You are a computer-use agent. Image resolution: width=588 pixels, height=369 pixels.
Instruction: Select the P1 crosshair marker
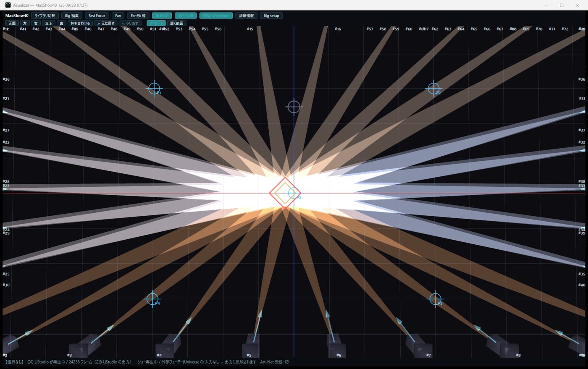(154, 89)
